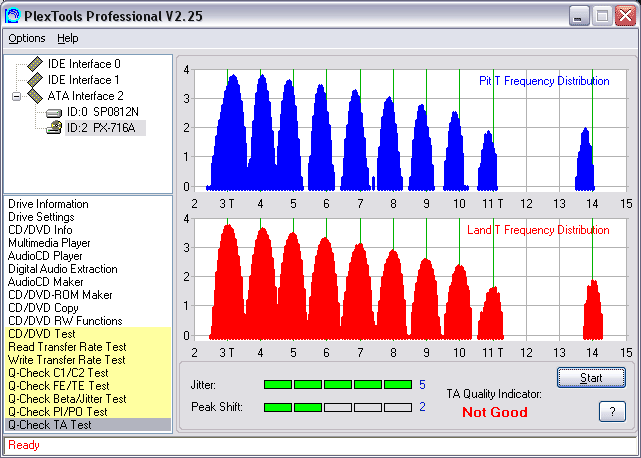This screenshot has width=641, height=458.
Task: Open Multimedia Player
Action: point(49,243)
